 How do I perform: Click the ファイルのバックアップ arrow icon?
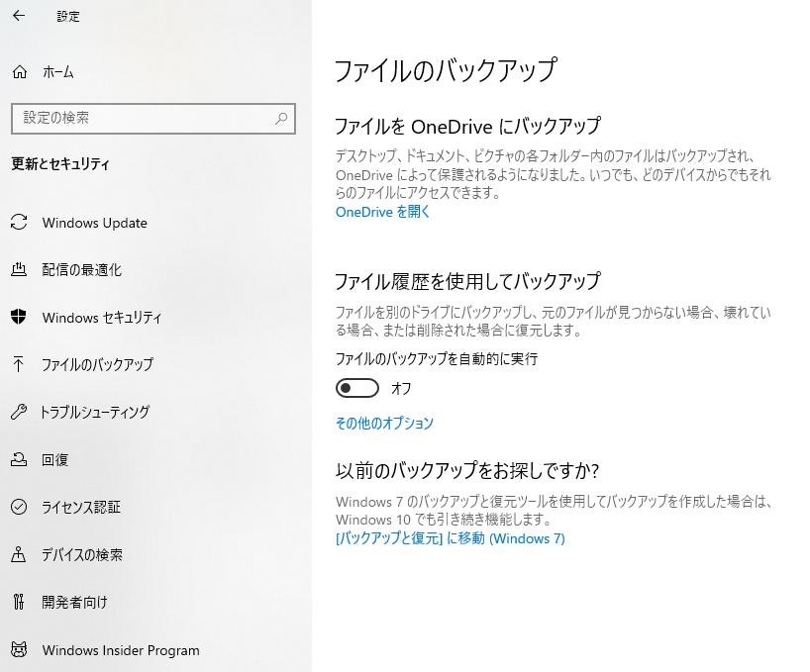pos(19,364)
